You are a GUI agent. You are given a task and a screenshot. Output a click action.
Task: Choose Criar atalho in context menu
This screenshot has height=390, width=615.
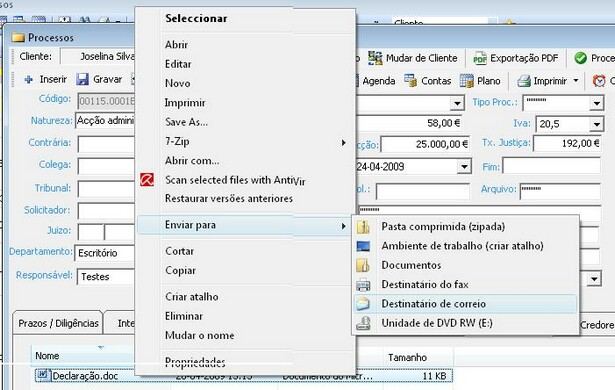(x=192, y=297)
